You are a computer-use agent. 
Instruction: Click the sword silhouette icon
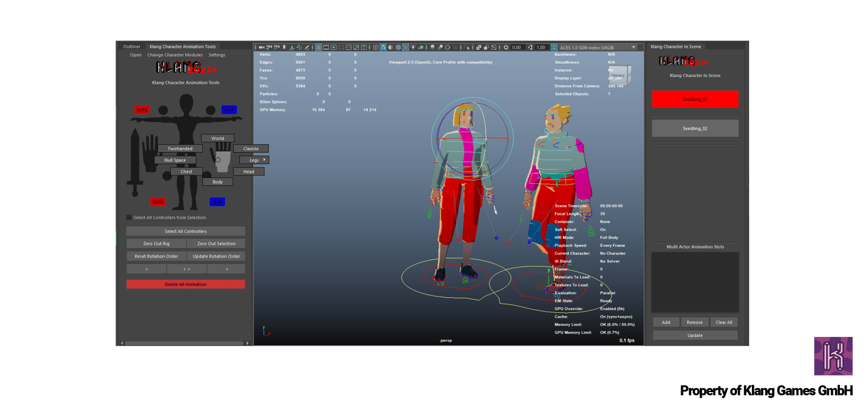(x=135, y=163)
